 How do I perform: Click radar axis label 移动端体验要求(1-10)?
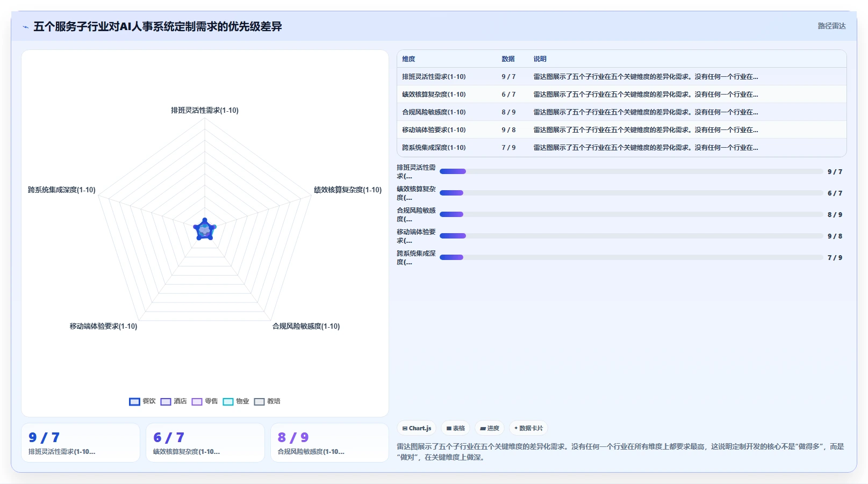point(103,326)
